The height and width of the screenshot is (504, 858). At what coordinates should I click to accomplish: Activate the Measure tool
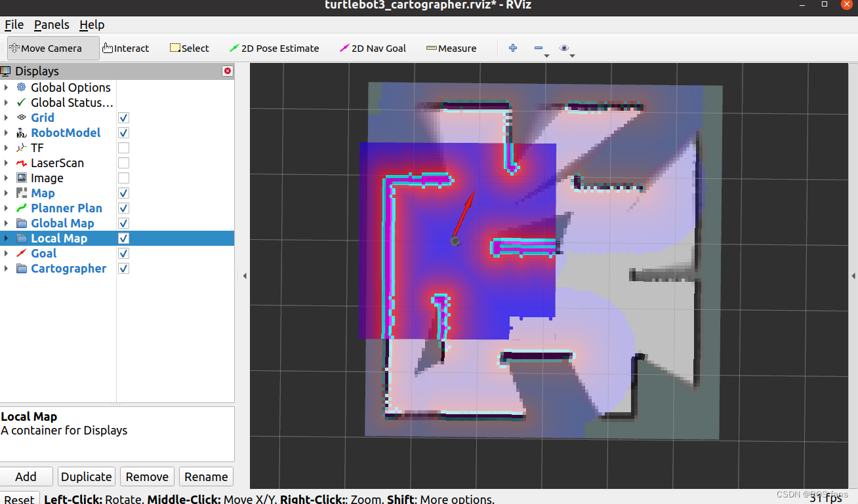pyautogui.click(x=451, y=48)
